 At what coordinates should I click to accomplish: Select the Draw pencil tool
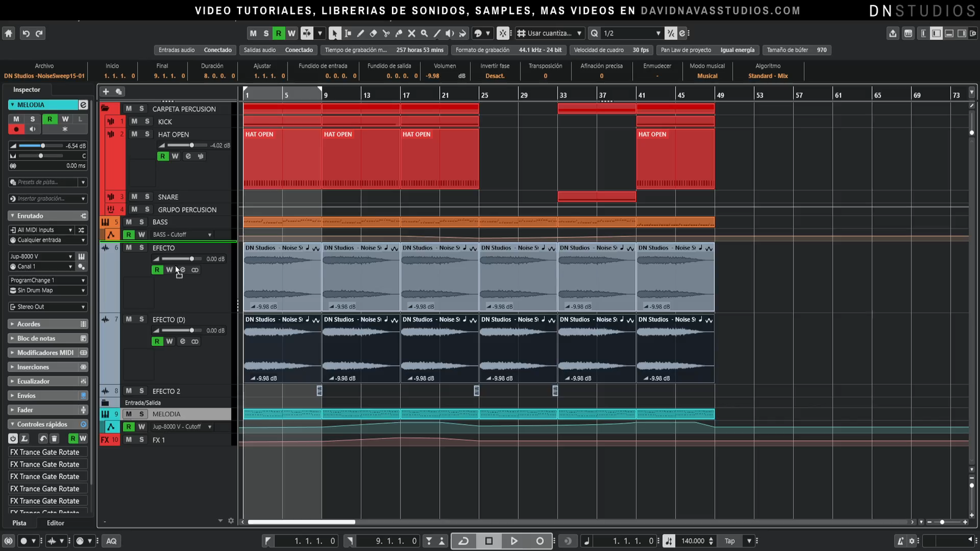coord(360,34)
